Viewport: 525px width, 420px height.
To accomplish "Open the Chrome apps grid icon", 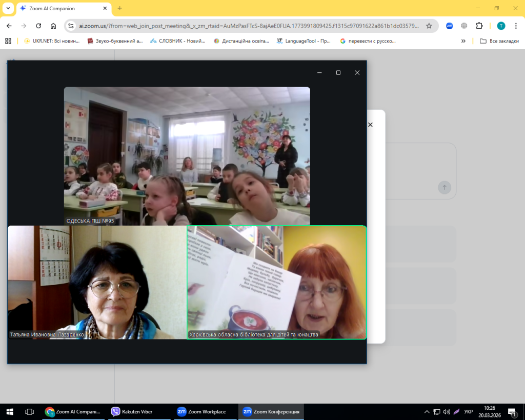I will coord(8,41).
